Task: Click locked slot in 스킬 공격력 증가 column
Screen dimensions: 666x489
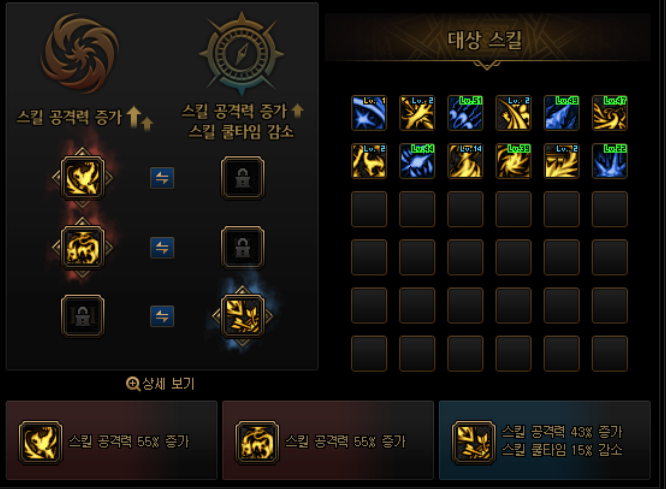Action: pyautogui.click(x=82, y=316)
